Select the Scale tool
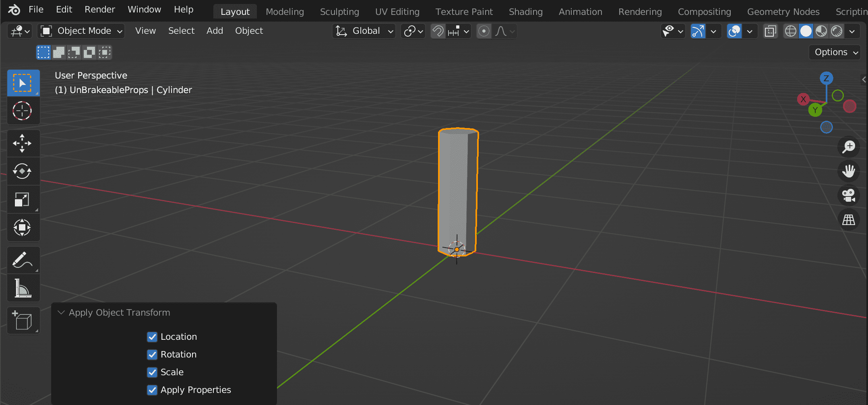The image size is (868, 405). (x=23, y=199)
